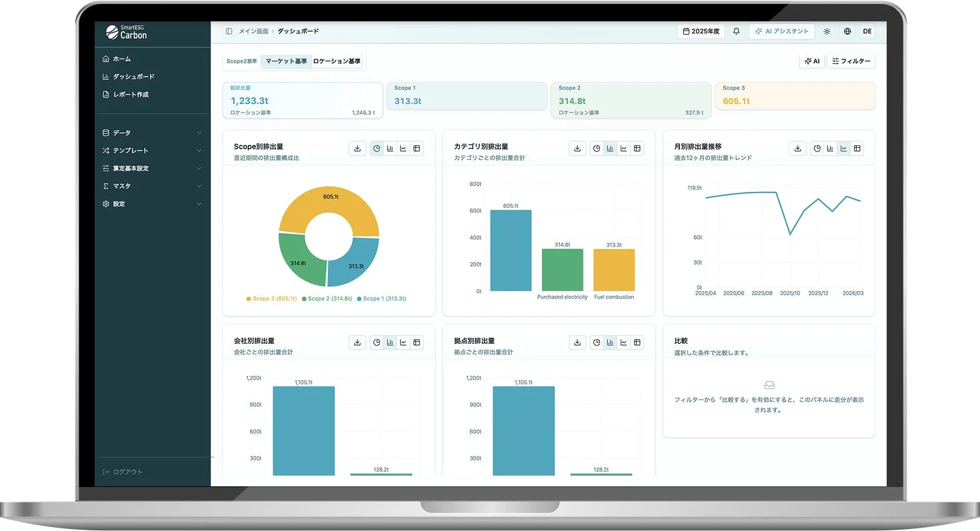The height and width of the screenshot is (531, 980).
Task: Download the Scope別排出量 chart
Action: pyautogui.click(x=357, y=149)
